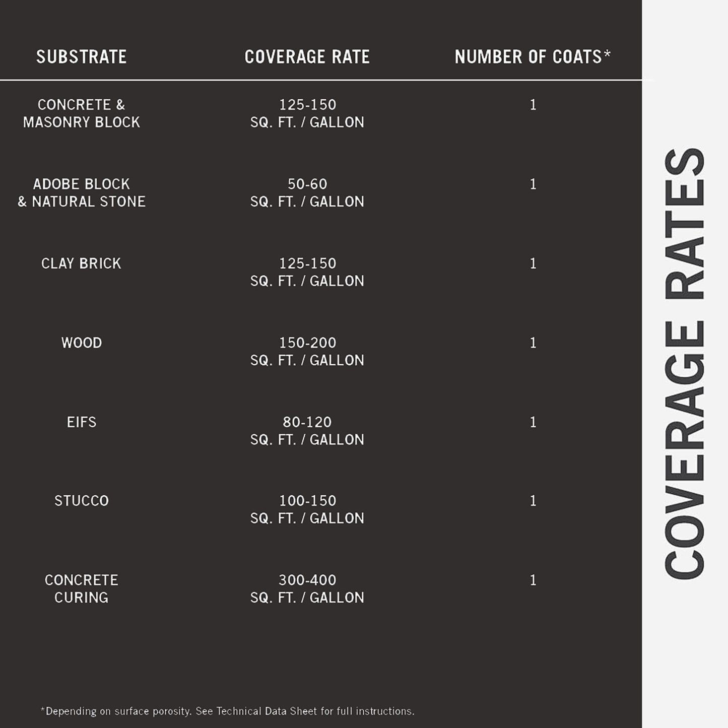The image size is (728, 728).
Task: Click the vertical COVERAGE RATES title
Action: point(684,364)
